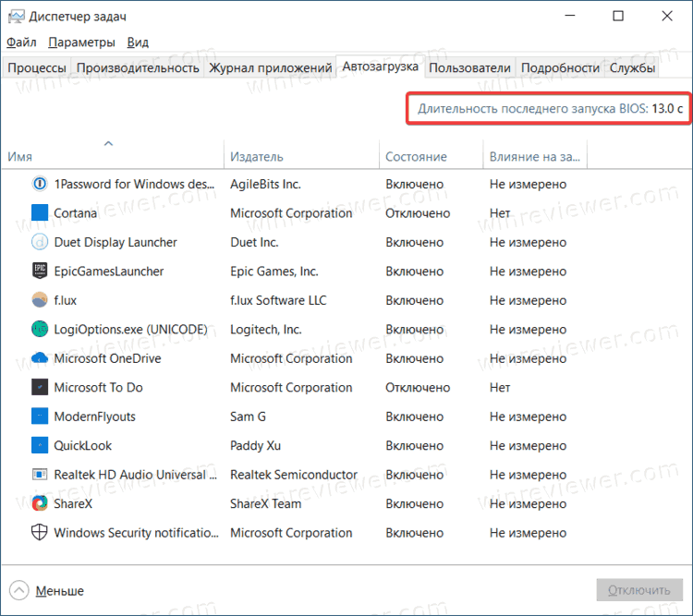Select the Microsoft To Do name

(x=98, y=388)
